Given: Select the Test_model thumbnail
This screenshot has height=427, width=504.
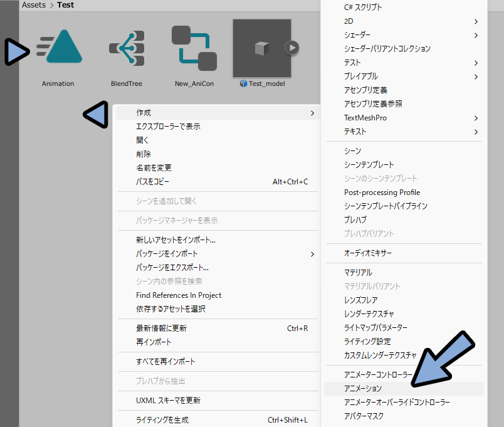Looking at the screenshot, I should click(262, 48).
